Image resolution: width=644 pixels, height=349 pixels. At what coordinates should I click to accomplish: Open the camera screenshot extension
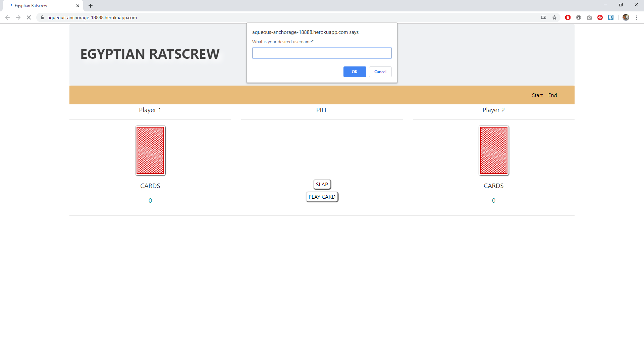tap(589, 17)
